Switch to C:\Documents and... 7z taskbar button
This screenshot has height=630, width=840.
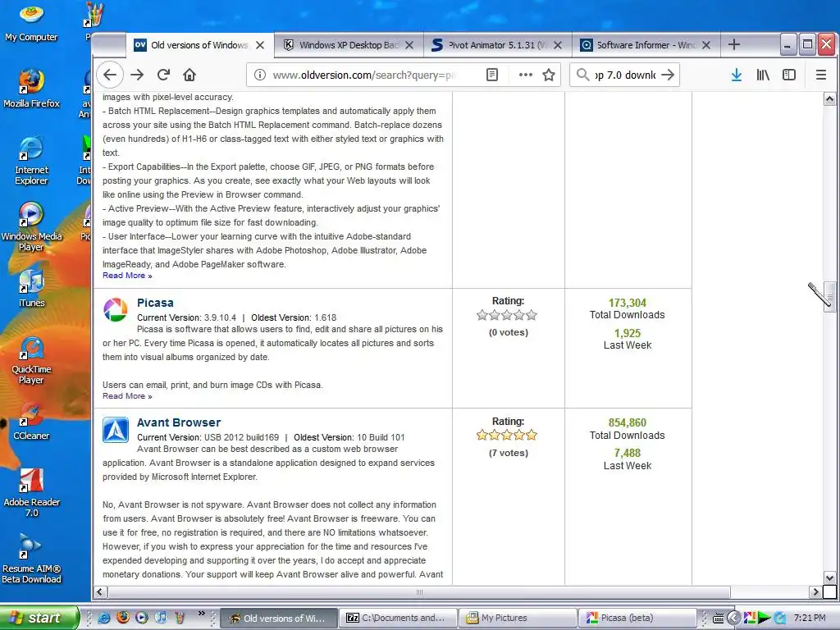[x=398, y=618]
